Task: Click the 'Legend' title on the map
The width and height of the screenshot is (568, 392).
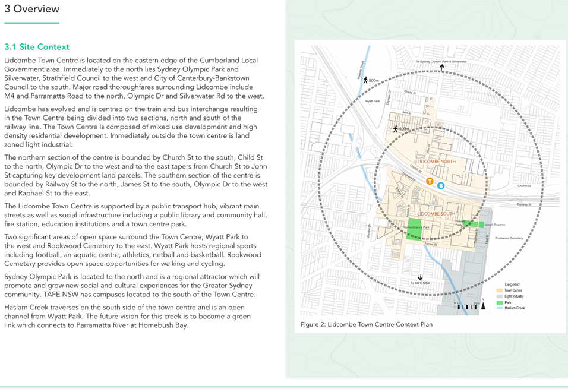Action: 512,284
